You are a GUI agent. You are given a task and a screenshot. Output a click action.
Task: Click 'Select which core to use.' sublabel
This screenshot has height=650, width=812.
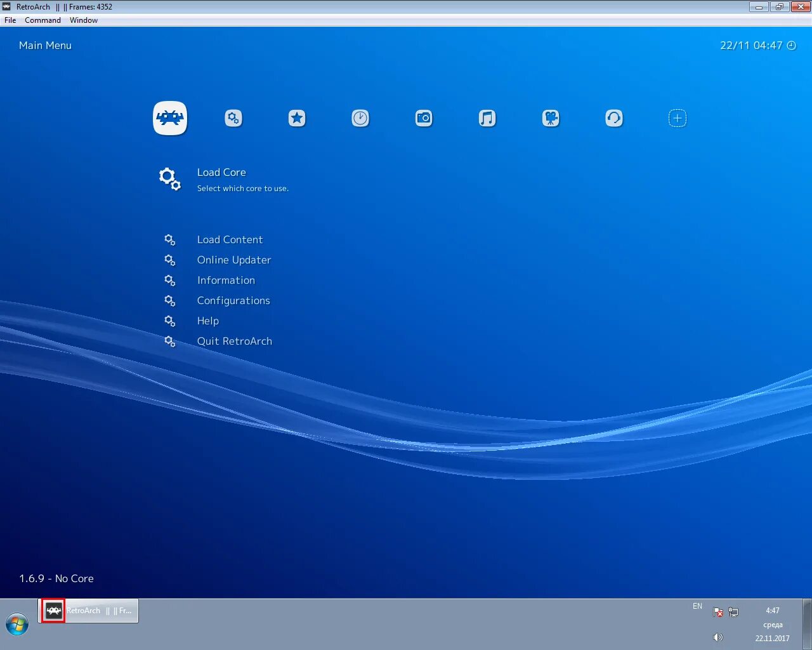243,189
